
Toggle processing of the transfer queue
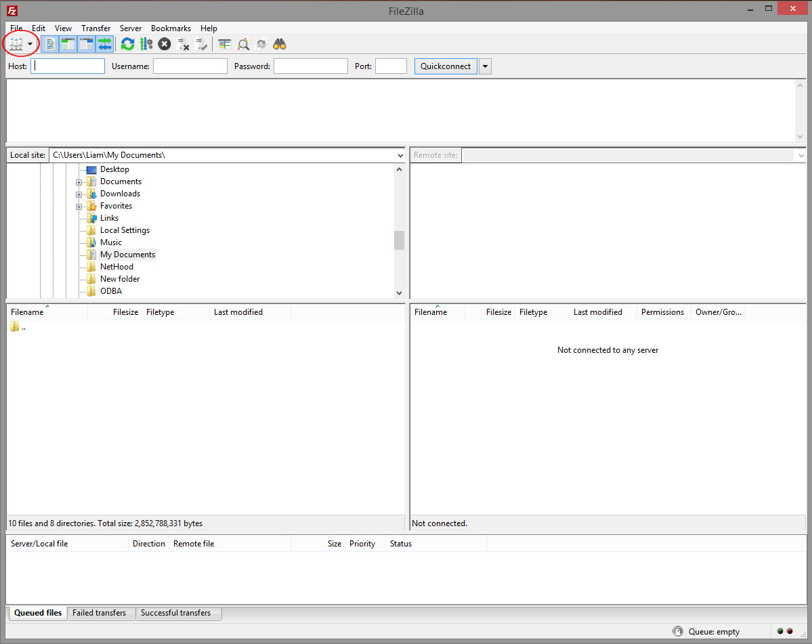click(x=146, y=45)
